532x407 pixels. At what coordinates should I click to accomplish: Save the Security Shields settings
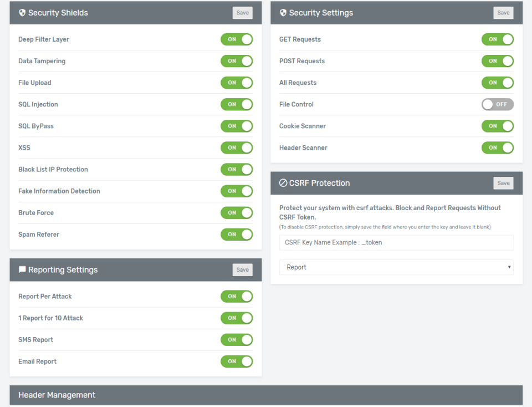click(242, 12)
